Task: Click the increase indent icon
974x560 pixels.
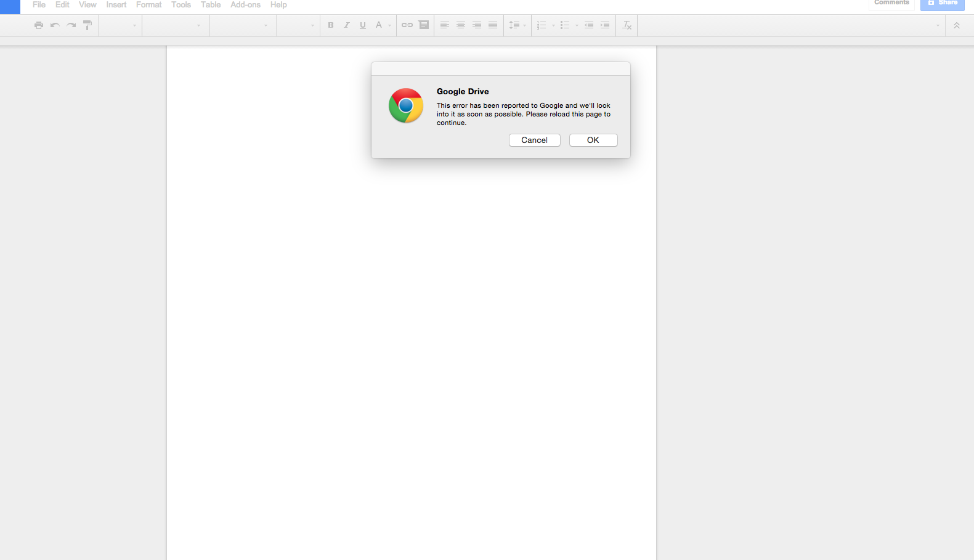Action: point(605,25)
